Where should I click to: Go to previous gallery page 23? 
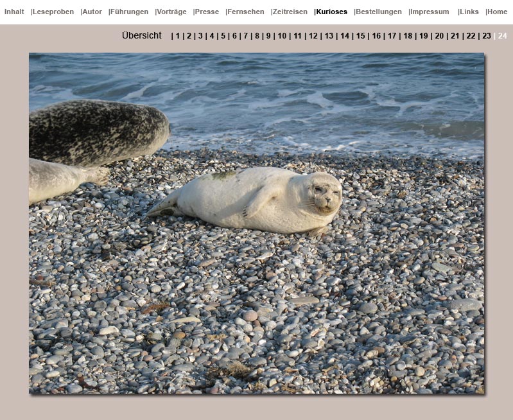(x=487, y=36)
